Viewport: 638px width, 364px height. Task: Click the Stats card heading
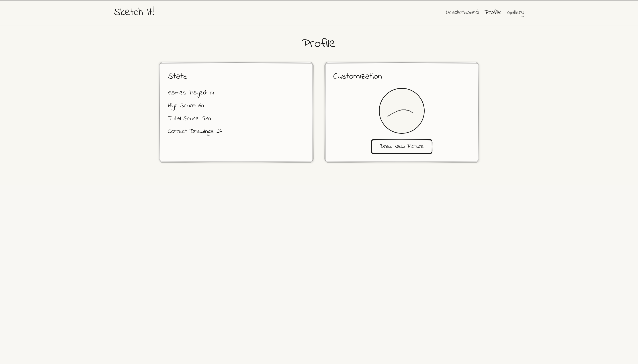[178, 76]
